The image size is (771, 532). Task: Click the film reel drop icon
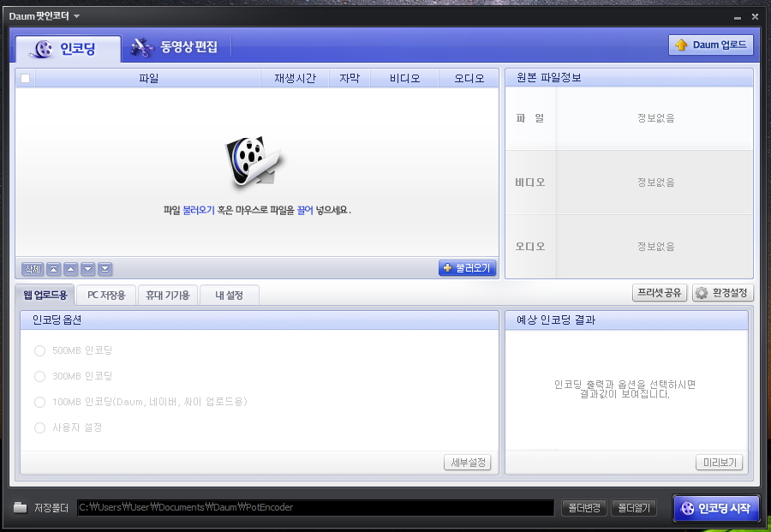click(254, 162)
